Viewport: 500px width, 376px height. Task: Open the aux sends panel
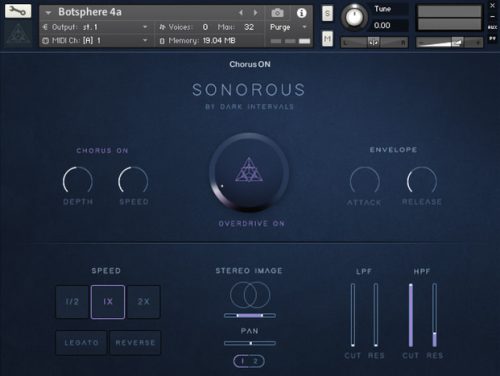493,27
